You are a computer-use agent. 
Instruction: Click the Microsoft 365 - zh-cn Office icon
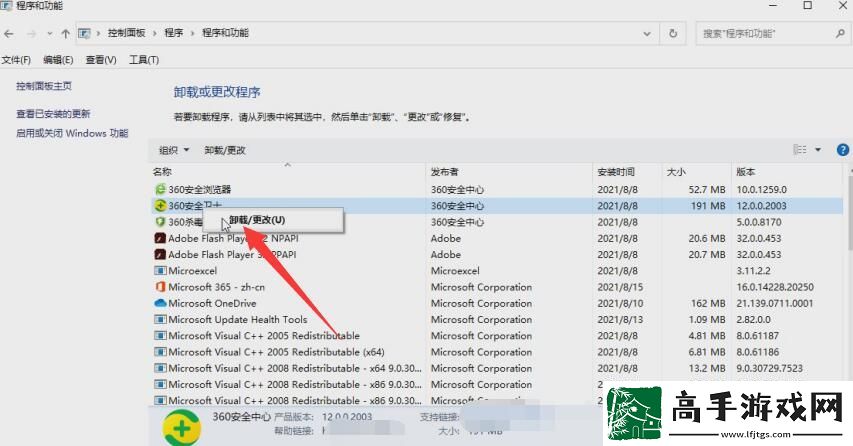[x=160, y=287]
